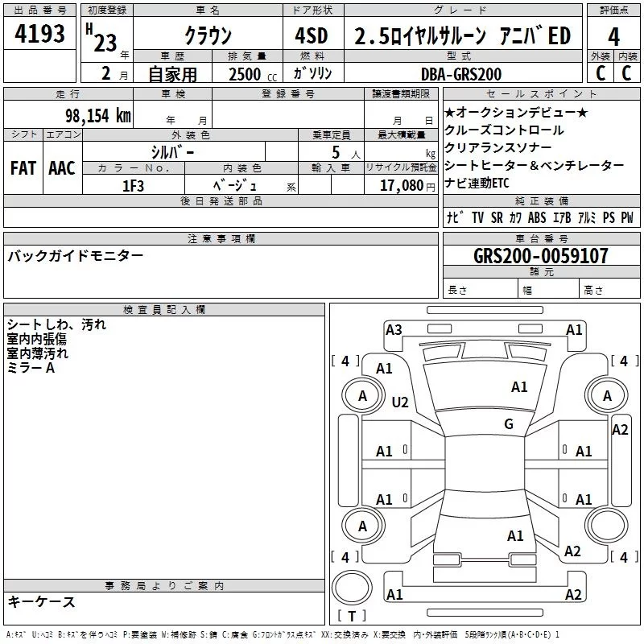Image resolution: width=644 pixels, height=644 pixels.
Task: Select lot number 4193
Action: 39,35
